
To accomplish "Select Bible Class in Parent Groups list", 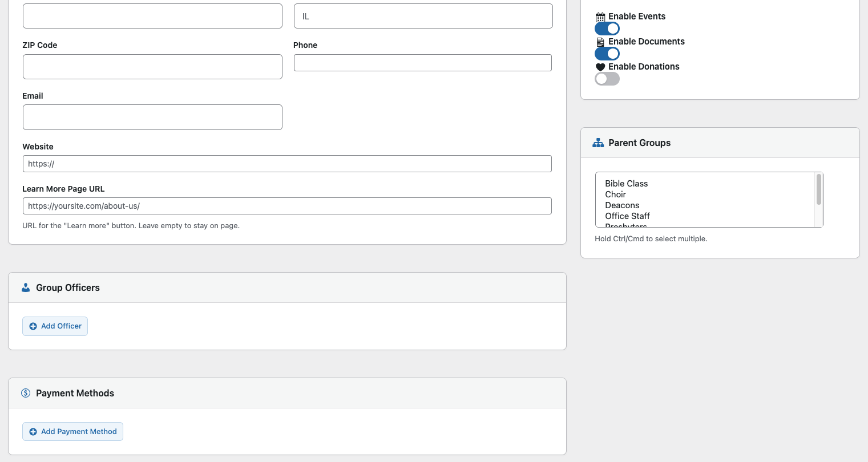I will pos(626,184).
